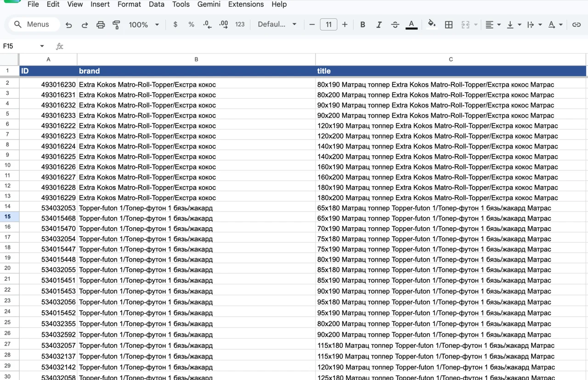Insert link with chain icon
The height and width of the screenshot is (380, 588).
(577, 25)
